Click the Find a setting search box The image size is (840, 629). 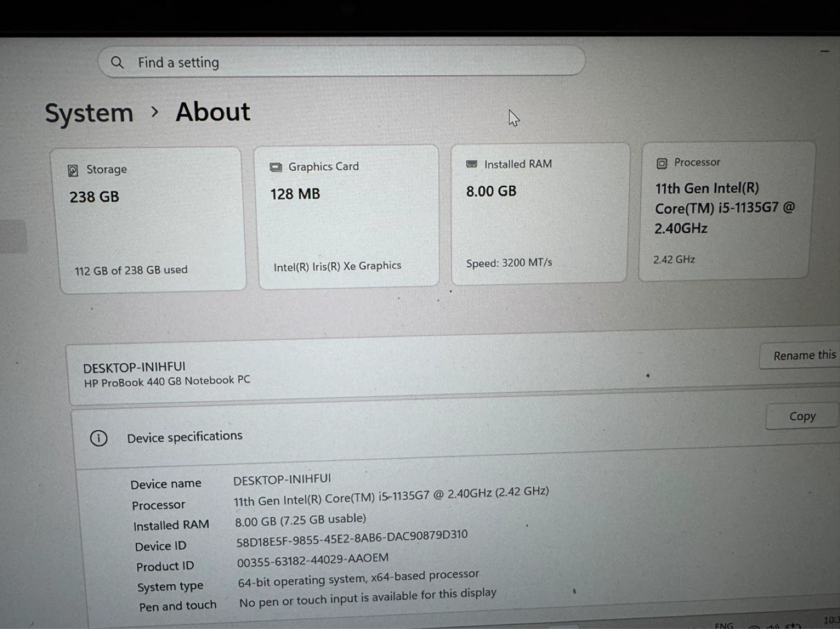click(341, 61)
